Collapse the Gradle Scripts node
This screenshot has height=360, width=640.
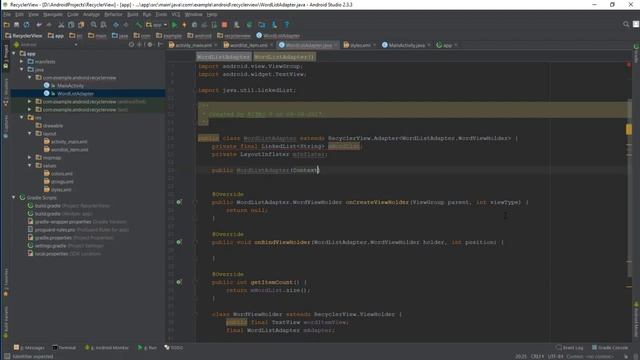[14, 198]
